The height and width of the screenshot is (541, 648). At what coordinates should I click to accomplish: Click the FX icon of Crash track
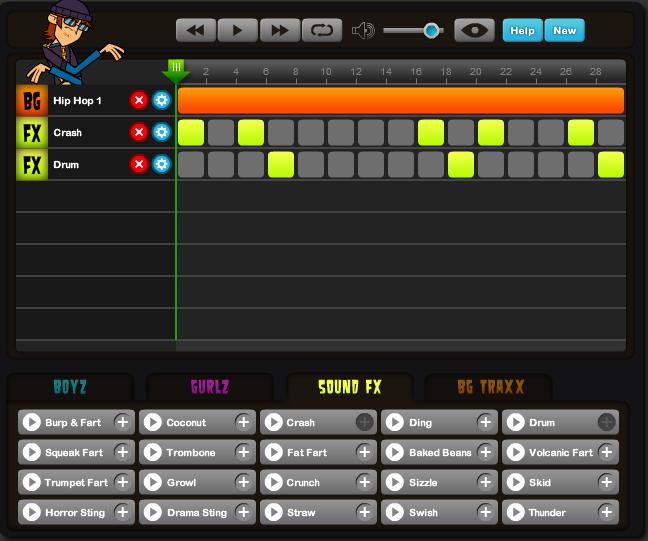point(32,133)
